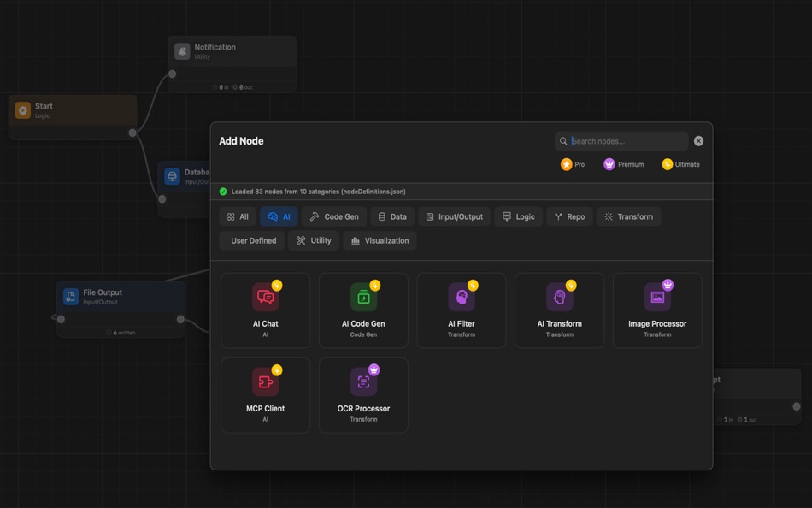
Task: Choose the AI Transform node icon
Action: (x=559, y=297)
